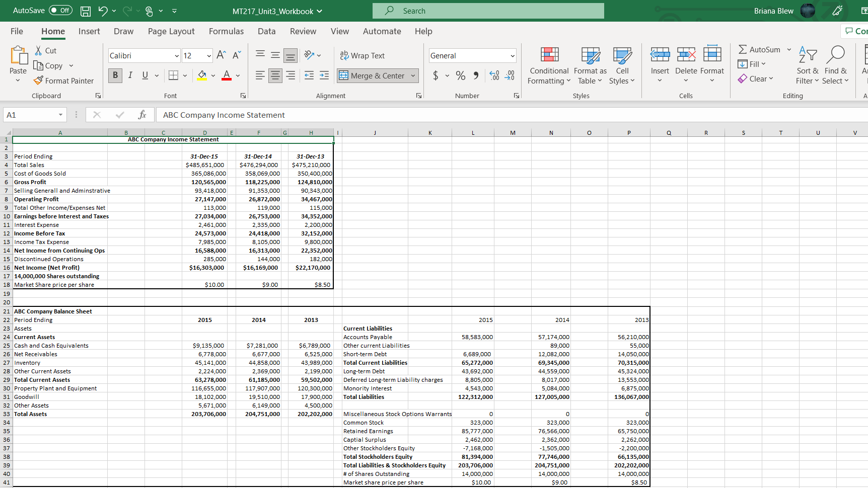Apply Accounting dollar format
This screenshot has height=488, width=868.
[436, 75]
